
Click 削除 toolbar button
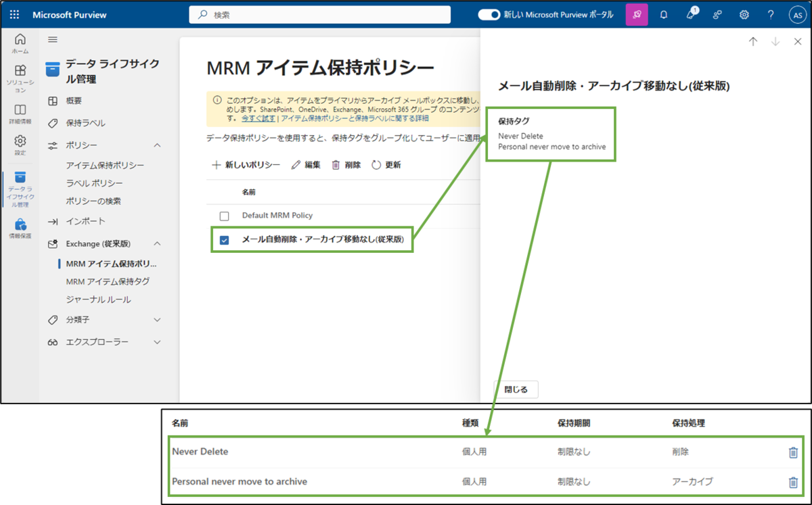tap(346, 165)
